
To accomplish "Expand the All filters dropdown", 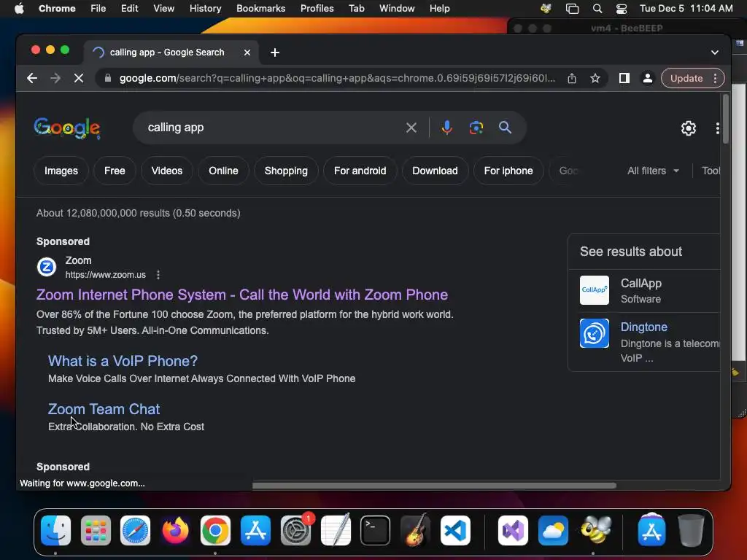I will pyautogui.click(x=653, y=171).
